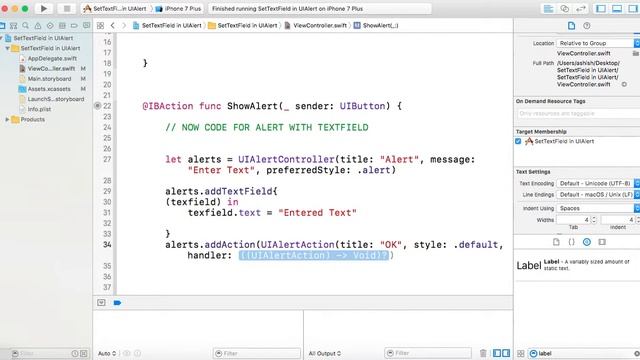Open the project navigator
The image size is (640, 360).
[2, 26]
